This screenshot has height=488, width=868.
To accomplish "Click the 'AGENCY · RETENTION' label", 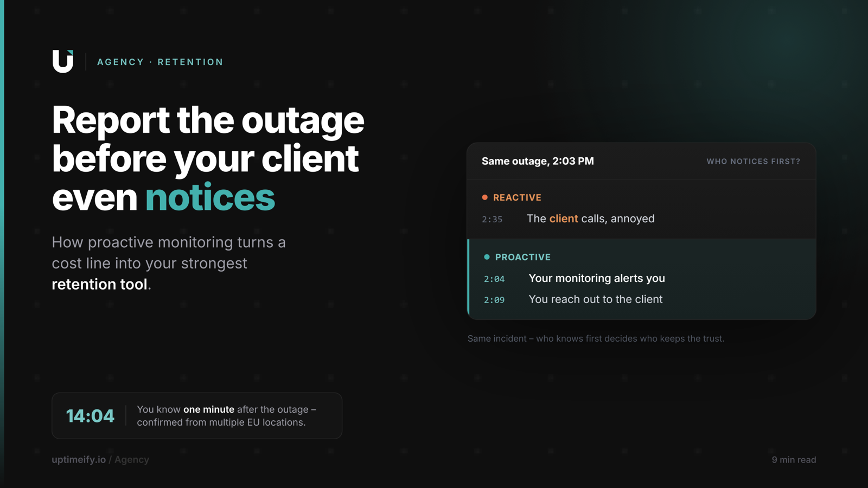I will (x=160, y=62).
